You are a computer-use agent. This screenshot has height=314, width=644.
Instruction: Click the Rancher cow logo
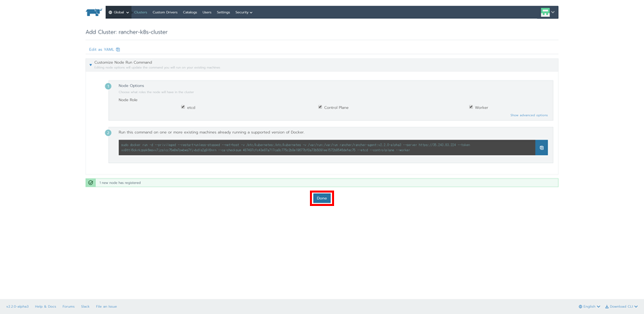click(x=94, y=12)
